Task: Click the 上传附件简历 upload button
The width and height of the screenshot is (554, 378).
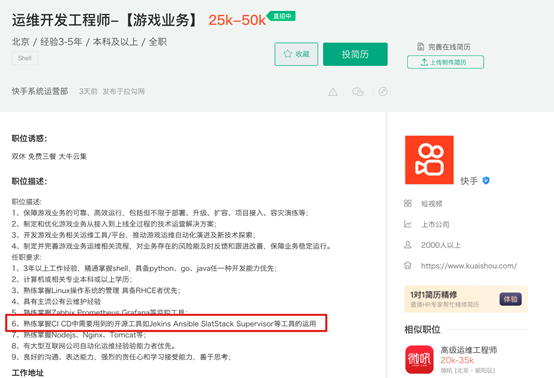Action: click(445, 62)
